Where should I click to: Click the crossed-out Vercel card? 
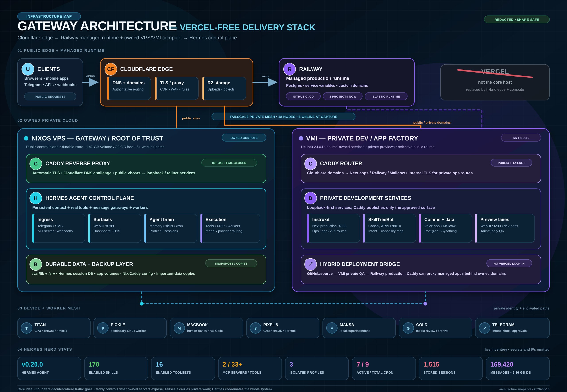(495, 82)
